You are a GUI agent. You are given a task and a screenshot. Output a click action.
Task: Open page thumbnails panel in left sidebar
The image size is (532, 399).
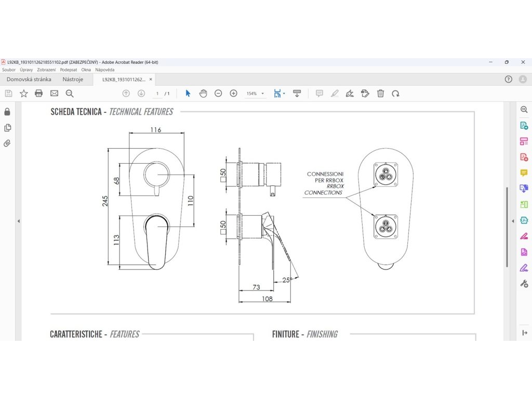pyautogui.click(x=7, y=128)
